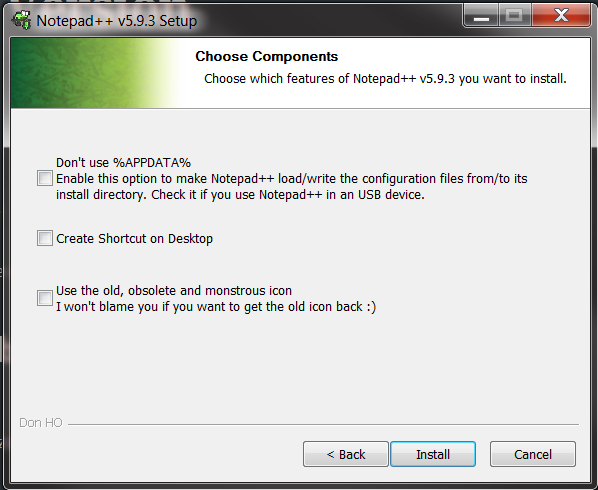This screenshot has height=490, width=598.
Task: Cancel the Notepad++ setup
Action: tap(533, 454)
